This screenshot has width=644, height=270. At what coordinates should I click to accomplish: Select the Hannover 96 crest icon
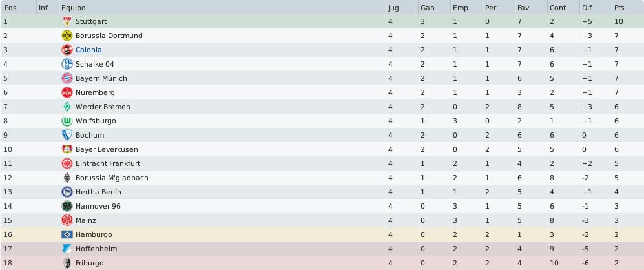point(67,206)
